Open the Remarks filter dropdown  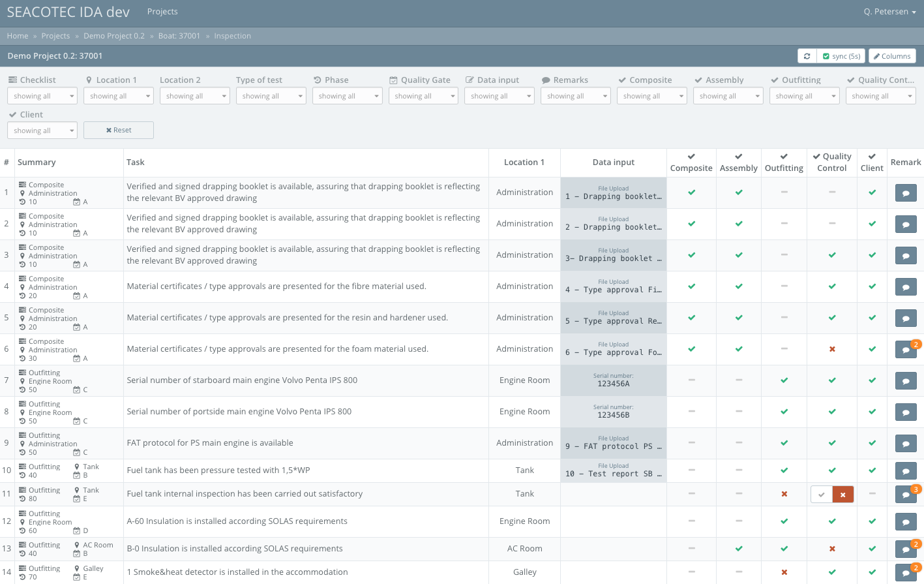[x=576, y=96]
